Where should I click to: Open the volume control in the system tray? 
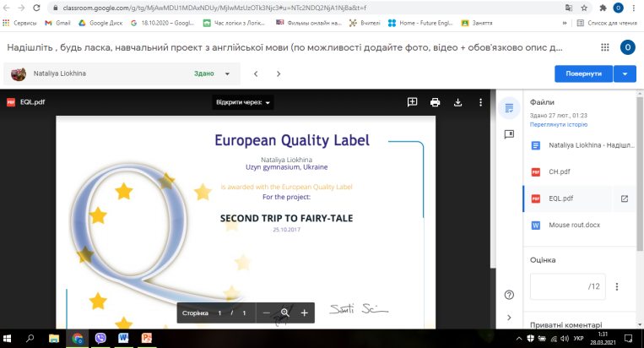[x=565, y=339]
